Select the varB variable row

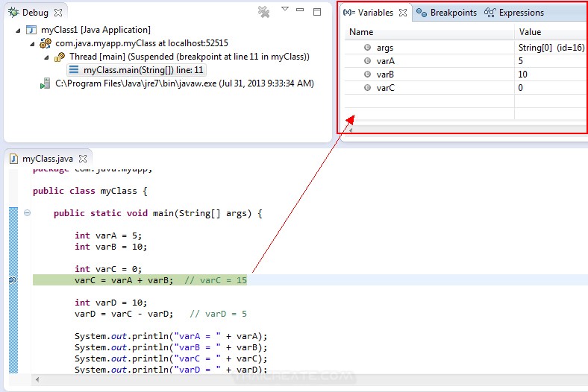pyautogui.click(x=466, y=75)
